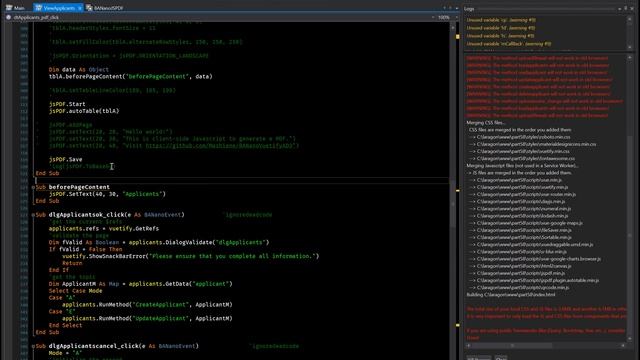The image size is (640, 360).
Task: Open the Logs panel window position dropdown arrow
Action: [x=620, y=8]
